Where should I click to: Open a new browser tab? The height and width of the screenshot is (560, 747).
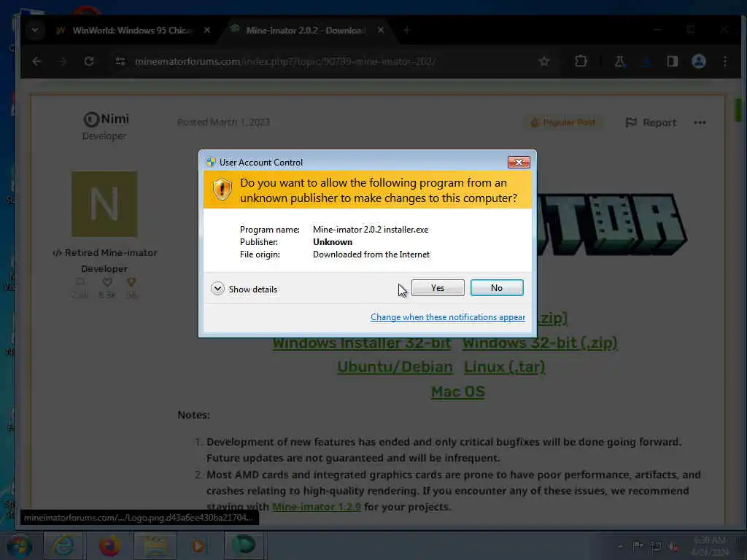[406, 31]
